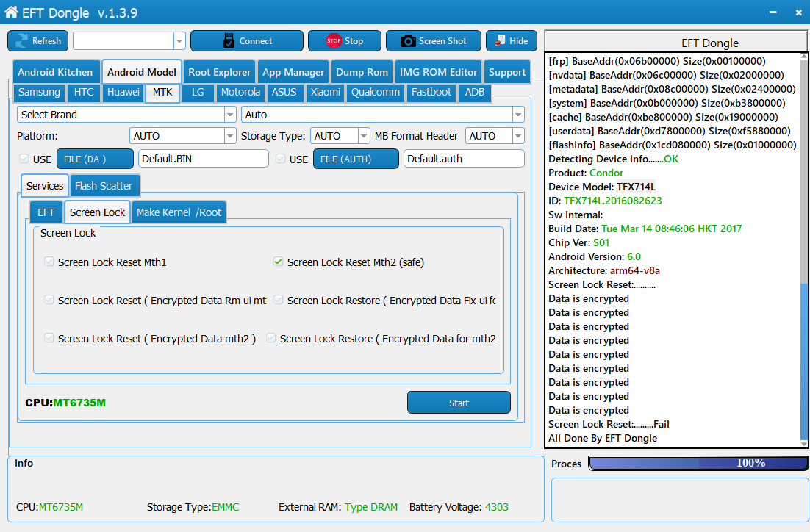Toggle Screen Lock Reset Mth1 checkbox
The height and width of the screenshot is (532, 810).
pos(49,262)
